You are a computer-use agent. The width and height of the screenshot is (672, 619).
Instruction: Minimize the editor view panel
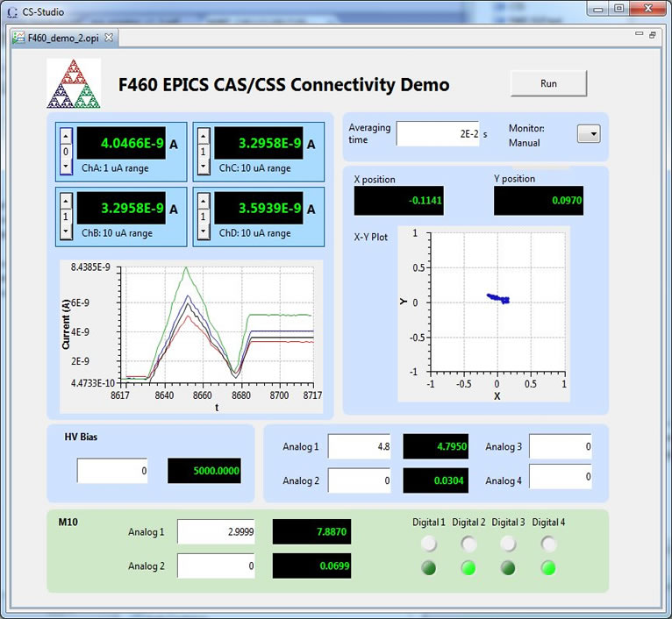tap(638, 35)
